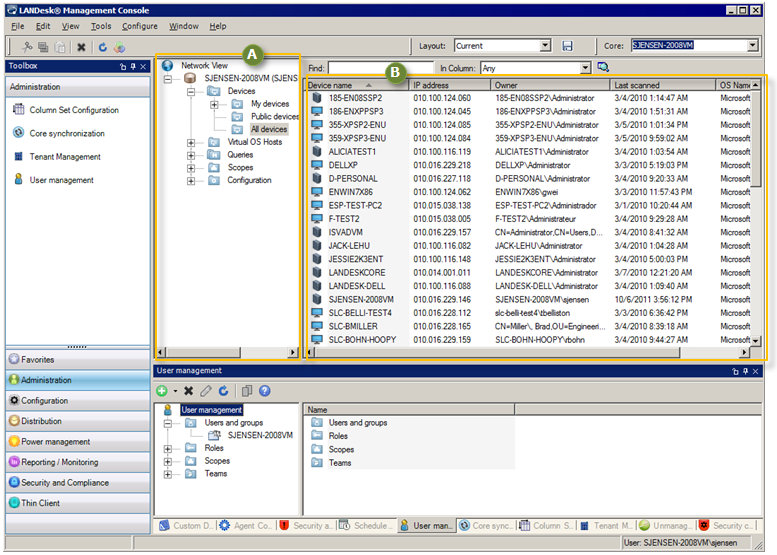The image size is (777, 555).
Task: Click the colored circles icon in main toolbar
Action: coord(119,47)
